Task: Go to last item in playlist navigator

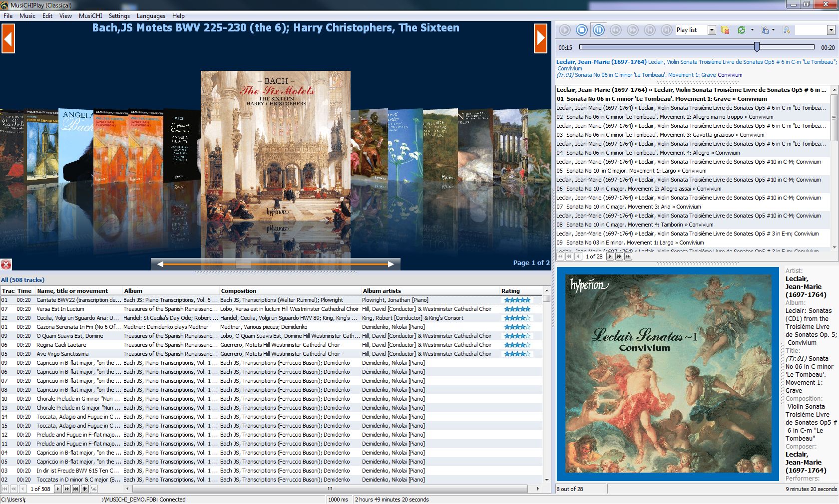Action: pos(628,256)
